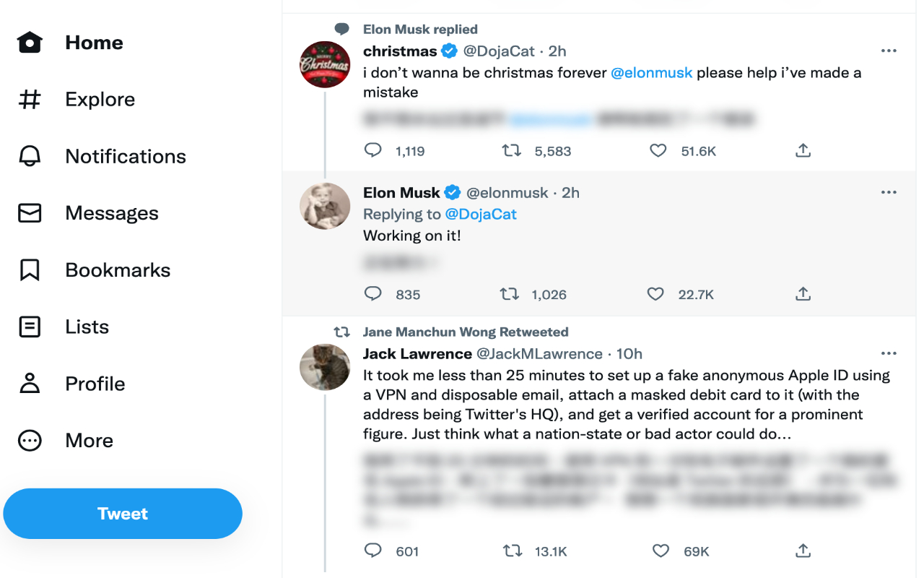Open the Bookmarks icon in sidebar
924x578 pixels.
coord(30,270)
